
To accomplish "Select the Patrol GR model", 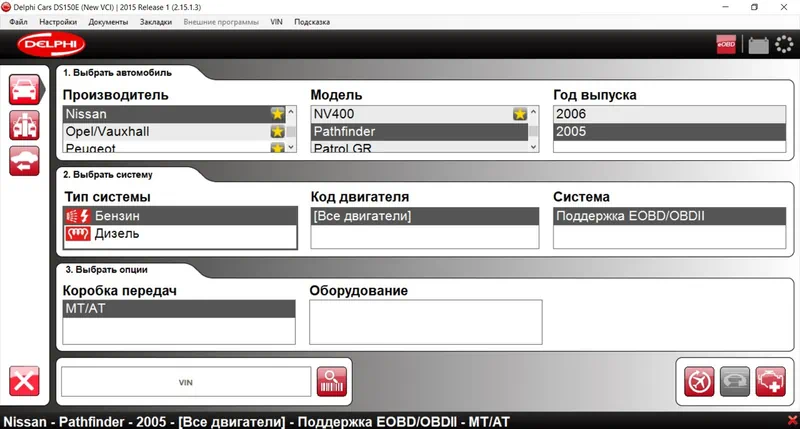I will coord(419,147).
